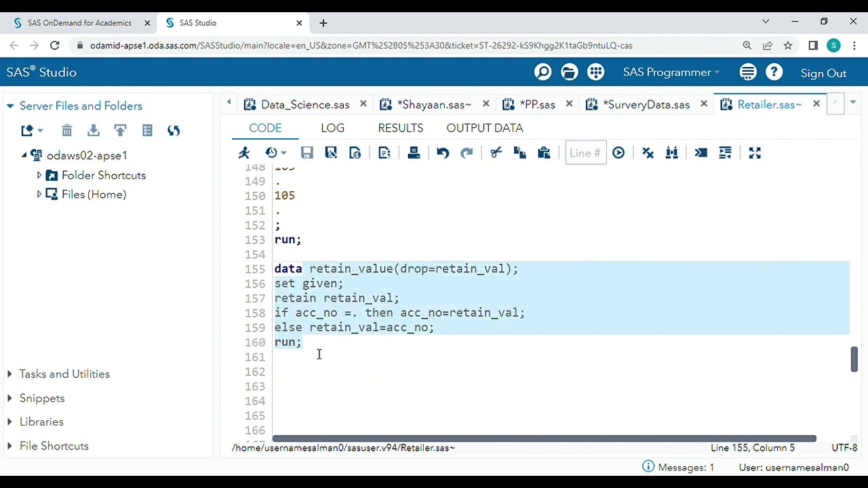Expand the Files (Home) node

click(39, 195)
